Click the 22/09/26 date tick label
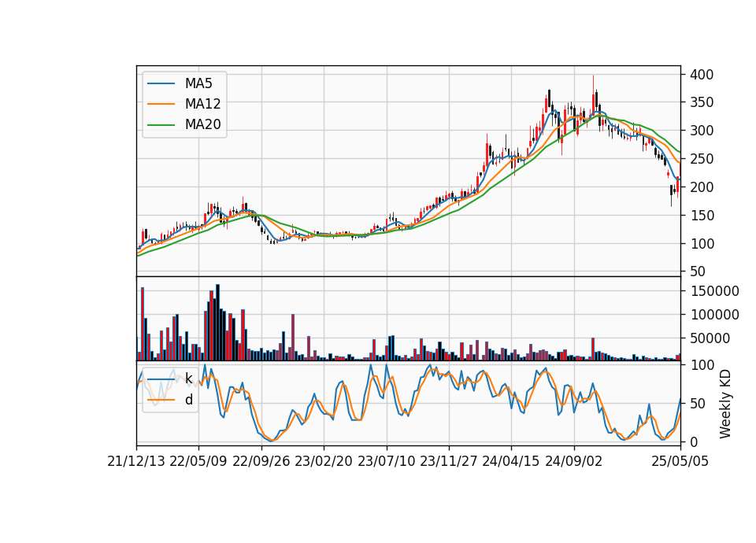This screenshot has width=756, height=543. click(x=261, y=461)
